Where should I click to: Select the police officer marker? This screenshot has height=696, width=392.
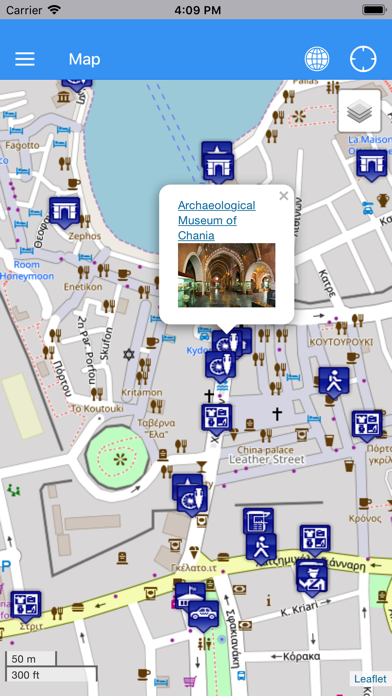pyautogui.click(x=312, y=579)
